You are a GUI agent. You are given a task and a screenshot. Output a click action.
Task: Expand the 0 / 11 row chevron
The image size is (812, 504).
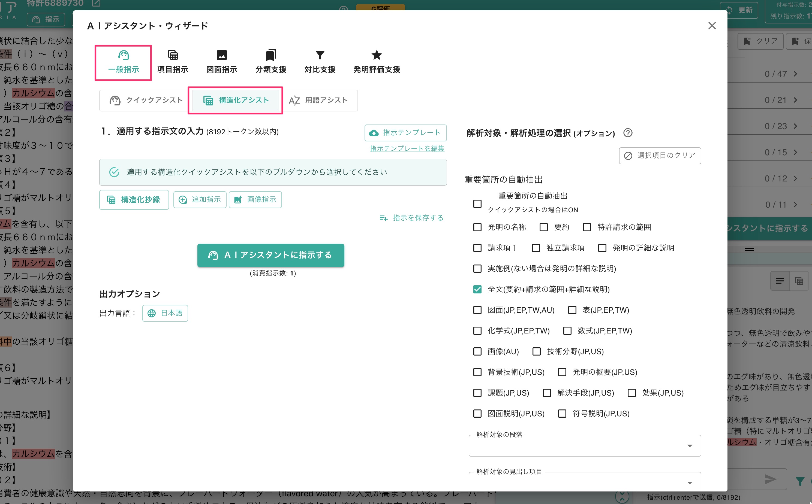(796, 204)
